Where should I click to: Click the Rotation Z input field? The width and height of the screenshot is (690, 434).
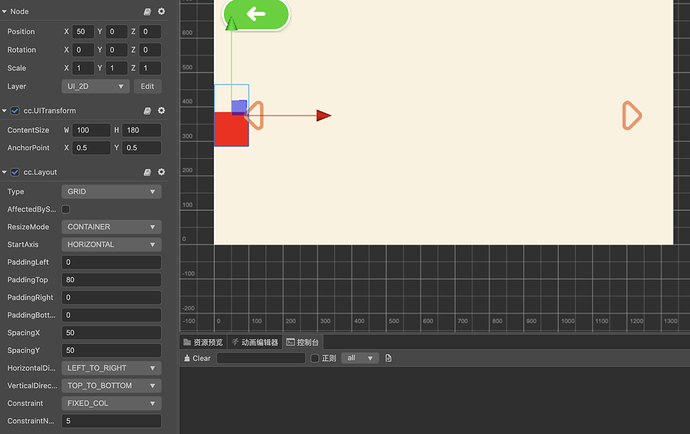tap(150, 50)
